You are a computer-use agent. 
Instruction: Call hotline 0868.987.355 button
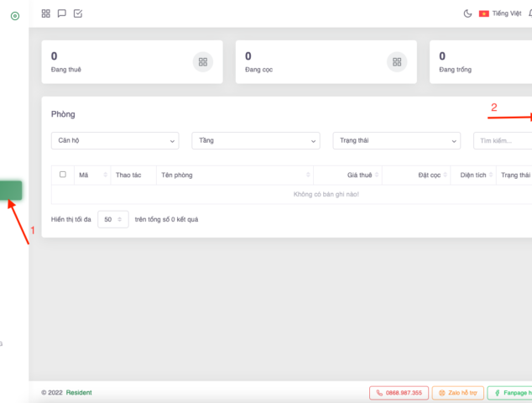point(399,392)
